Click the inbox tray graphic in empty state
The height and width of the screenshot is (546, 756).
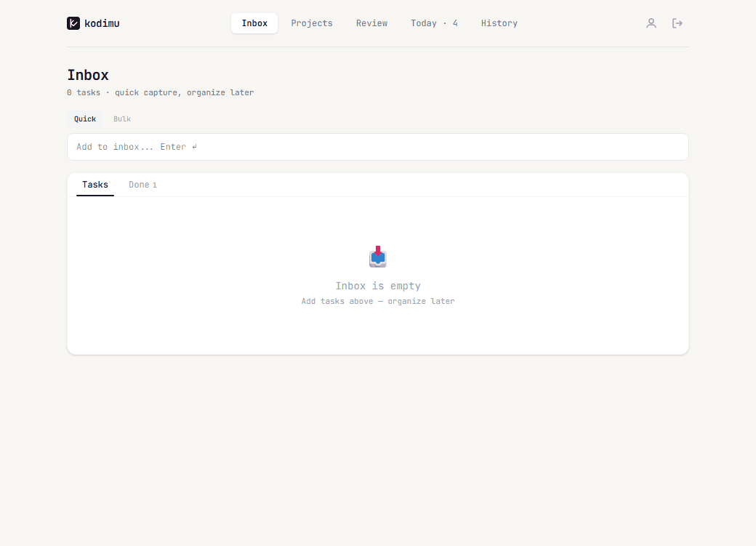pyautogui.click(x=378, y=256)
